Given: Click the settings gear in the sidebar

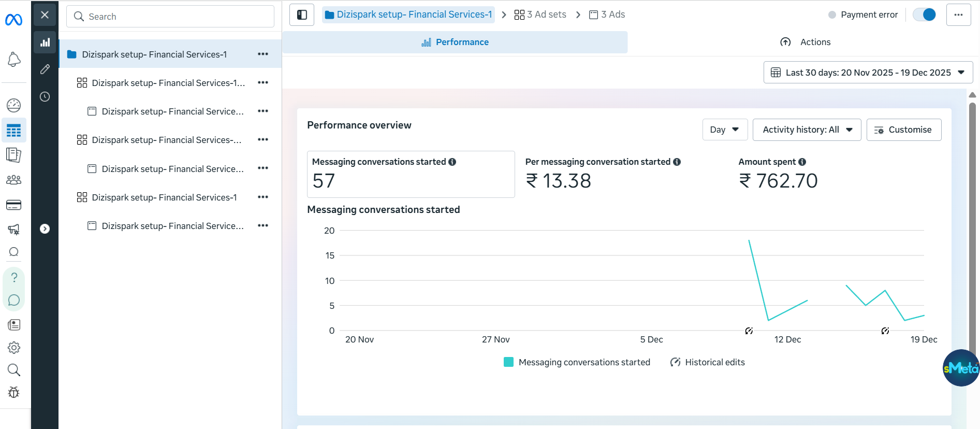Looking at the screenshot, I should (x=14, y=348).
